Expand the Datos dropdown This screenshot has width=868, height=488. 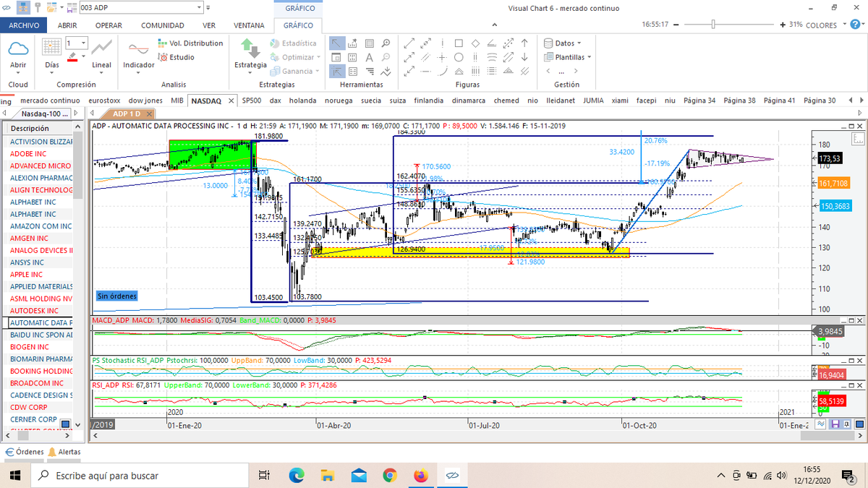pyautogui.click(x=579, y=43)
